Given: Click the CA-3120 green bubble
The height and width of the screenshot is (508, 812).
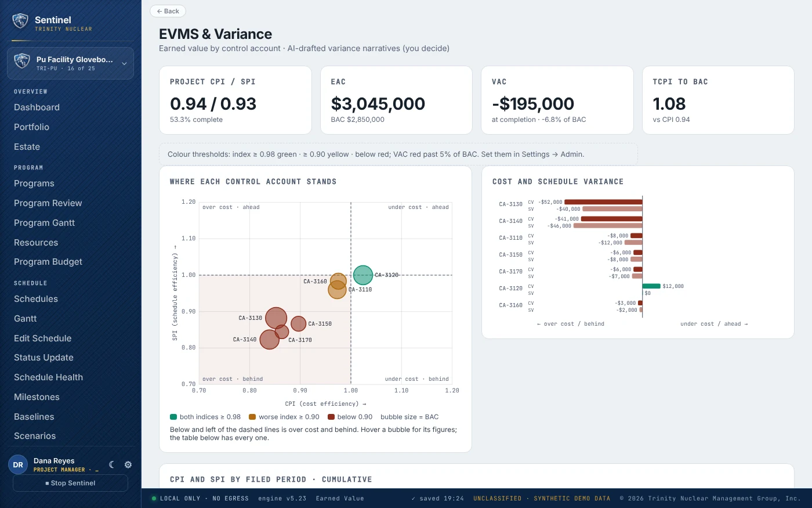Looking at the screenshot, I should click(363, 275).
